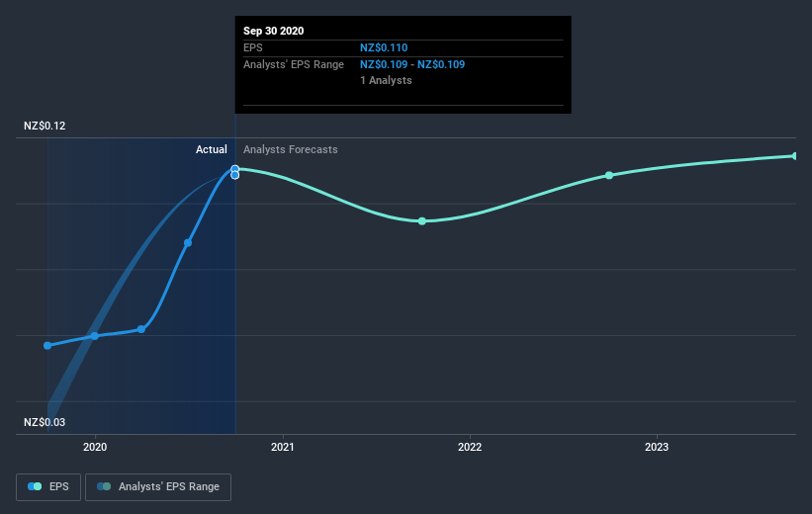Click the highlighted Sep 30 2020 EPS point
Screen dimensions: 812x514
(x=235, y=169)
